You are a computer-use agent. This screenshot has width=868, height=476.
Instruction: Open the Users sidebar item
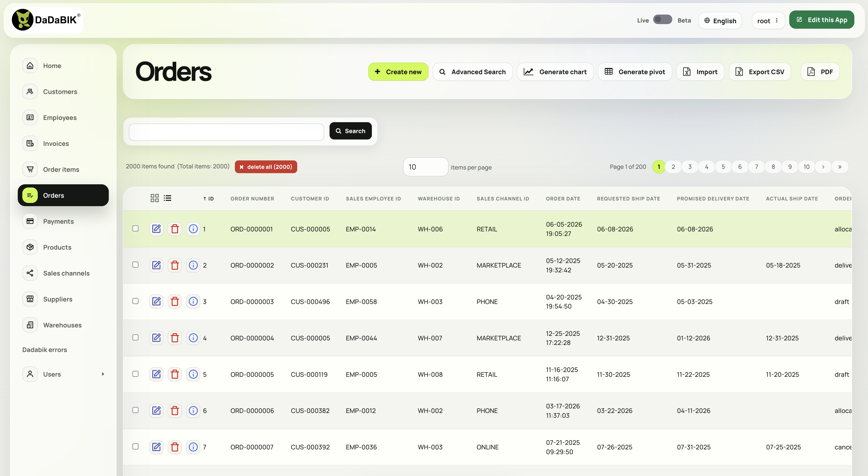pyautogui.click(x=63, y=374)
